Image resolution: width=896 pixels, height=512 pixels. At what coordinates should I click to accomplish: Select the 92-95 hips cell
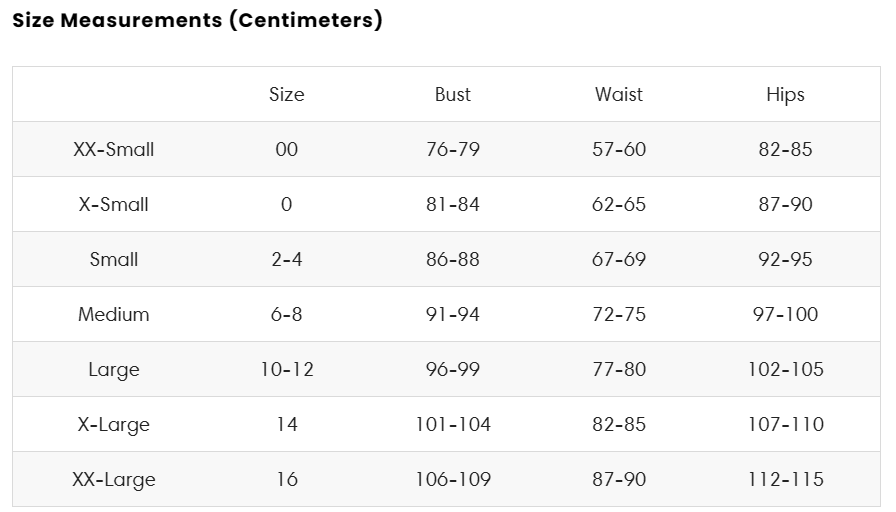pos(785,259)
